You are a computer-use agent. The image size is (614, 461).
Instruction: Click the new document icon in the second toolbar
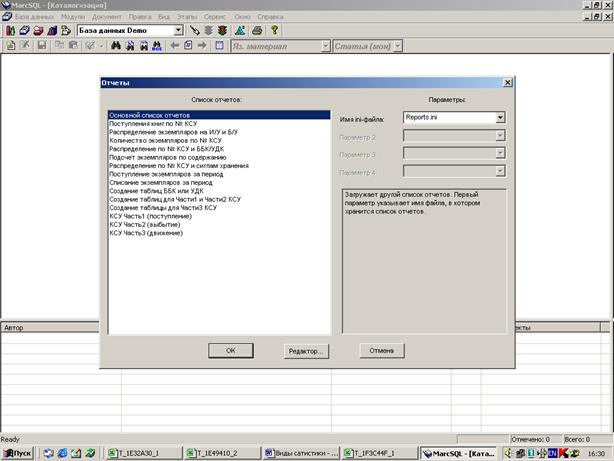[x=10, y=46]
